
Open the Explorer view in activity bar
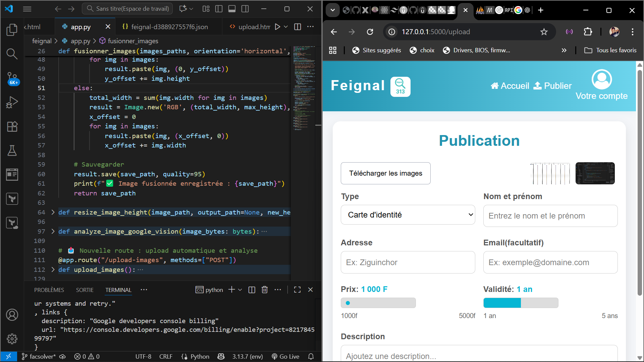point(12,30)
